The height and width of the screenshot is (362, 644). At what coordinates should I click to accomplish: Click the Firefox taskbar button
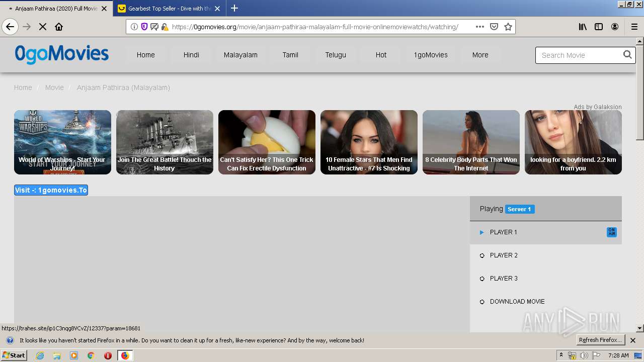[x=125, y=355]
